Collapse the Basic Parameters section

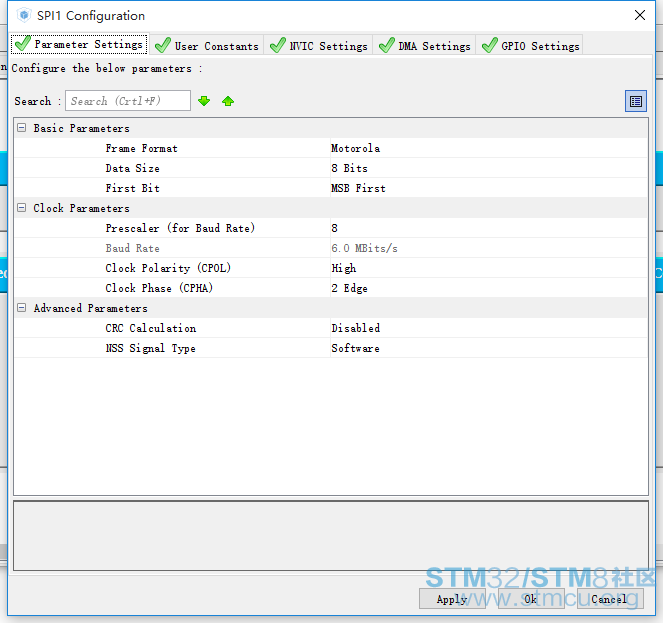point(22,128)
